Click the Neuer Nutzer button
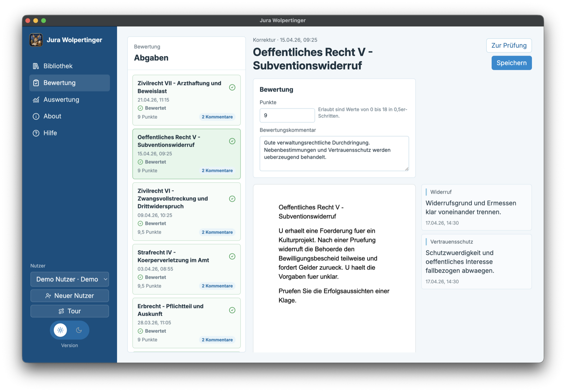The width and height of the screenshot is (566, 392). pos(70,296)
